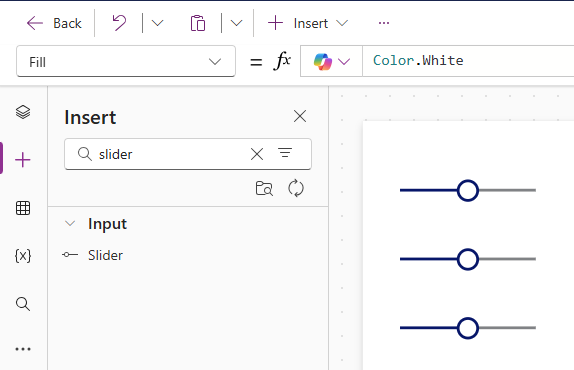Open the Copilot formula dropdown
Viewport: 574px width, 370px height.
click(x=331, y=61)
